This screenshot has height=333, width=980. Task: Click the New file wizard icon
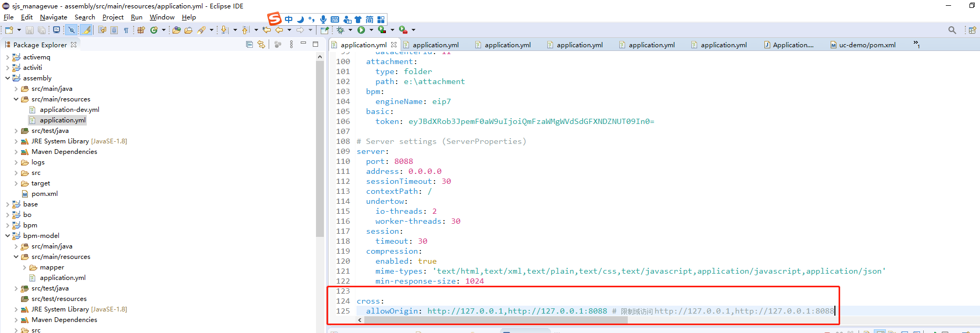pyautogui.click(x=9, y=30)
